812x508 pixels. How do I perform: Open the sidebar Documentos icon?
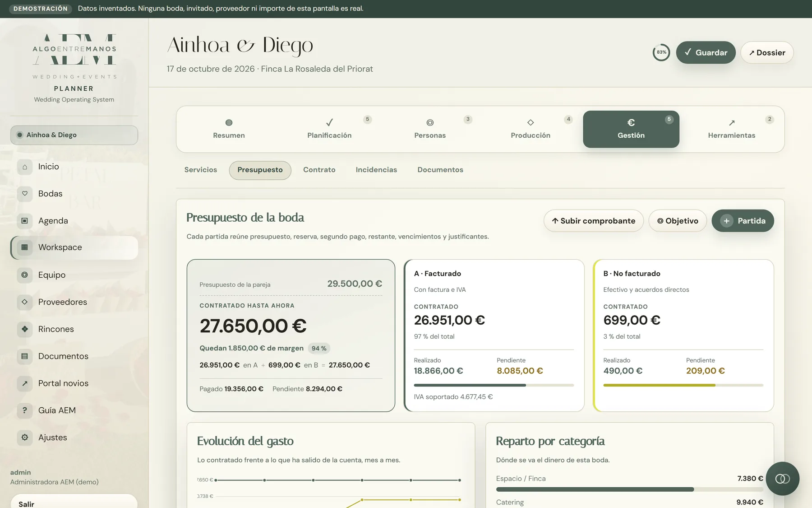click(25, 356)
